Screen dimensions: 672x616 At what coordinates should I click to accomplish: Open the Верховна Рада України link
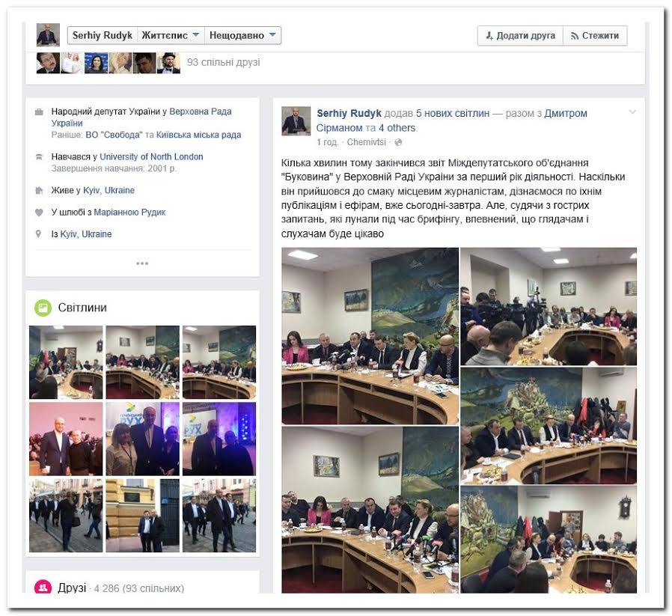141,118
